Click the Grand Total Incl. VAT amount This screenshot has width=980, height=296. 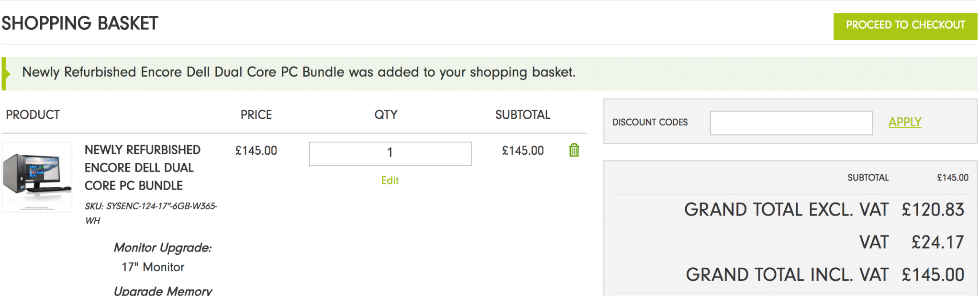click(933, 275)
